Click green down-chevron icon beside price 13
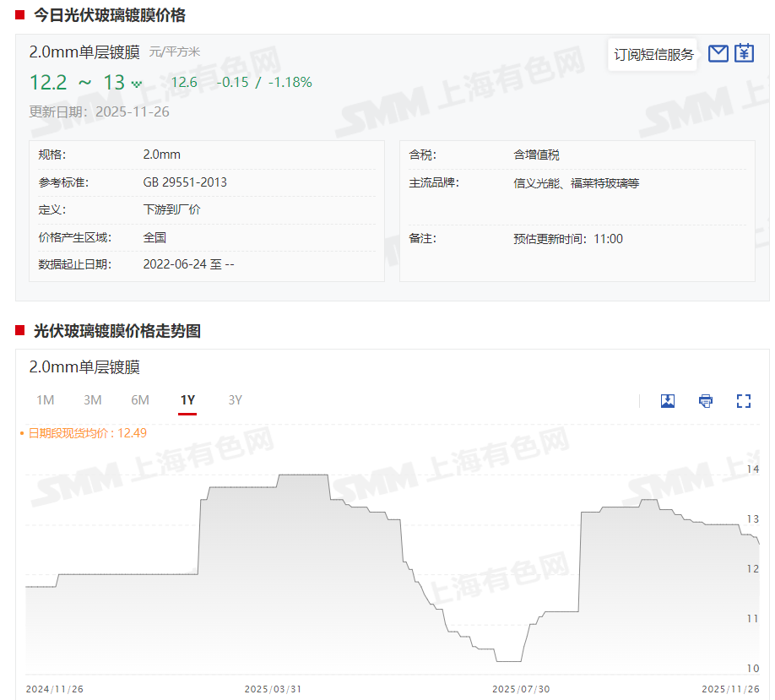 pyautogui.click(x=137, y=84)
